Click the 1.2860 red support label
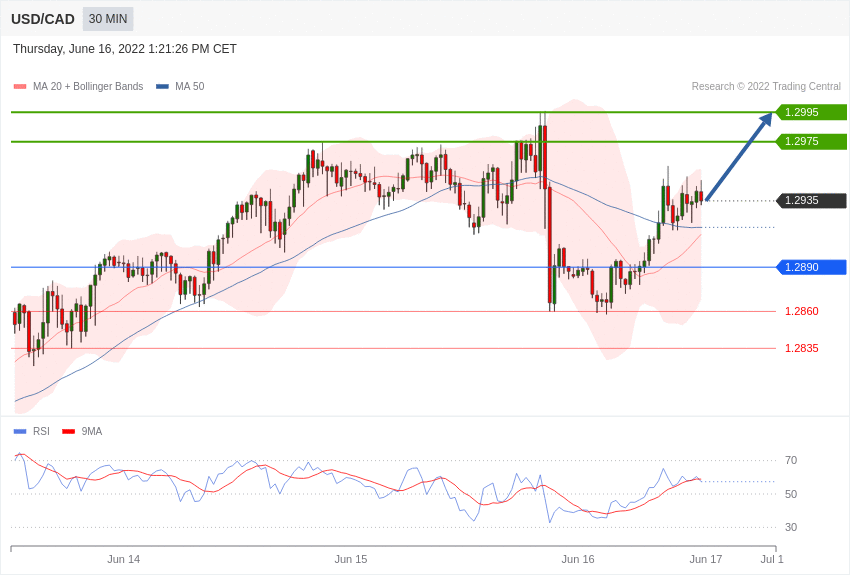 coord(802,312)
